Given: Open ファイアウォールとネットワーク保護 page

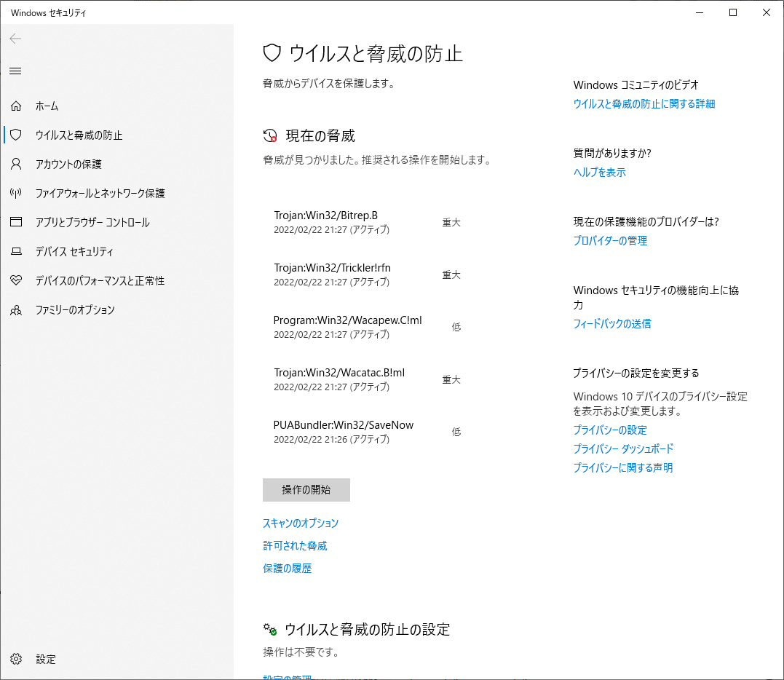Looking at the screenshot, I should pos(100,193).
